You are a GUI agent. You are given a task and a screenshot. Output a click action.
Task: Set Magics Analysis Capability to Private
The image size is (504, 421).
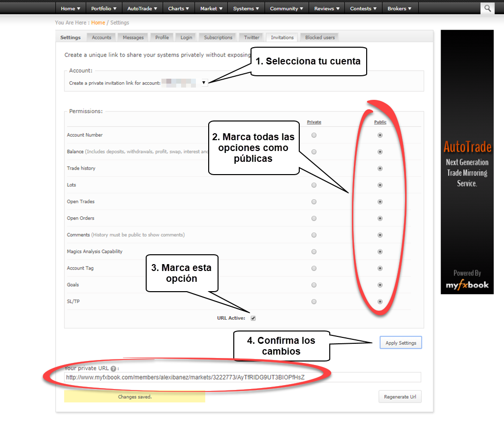coord(314,252)
